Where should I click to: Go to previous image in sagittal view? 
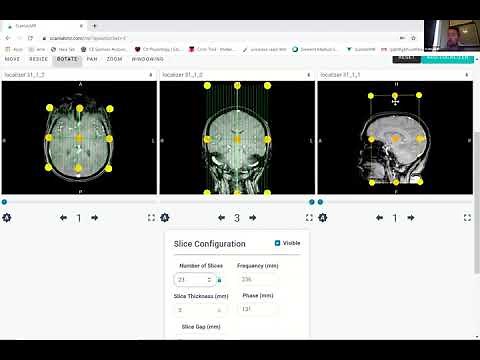(379, 218)
